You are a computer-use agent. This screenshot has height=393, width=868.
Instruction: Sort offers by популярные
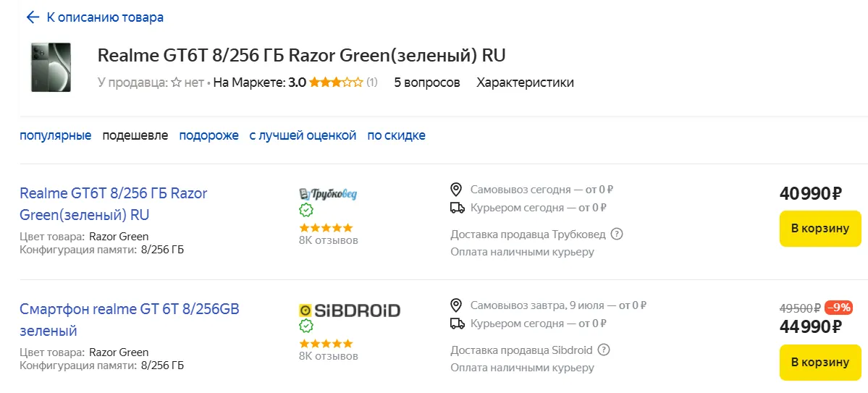point(56,135)
